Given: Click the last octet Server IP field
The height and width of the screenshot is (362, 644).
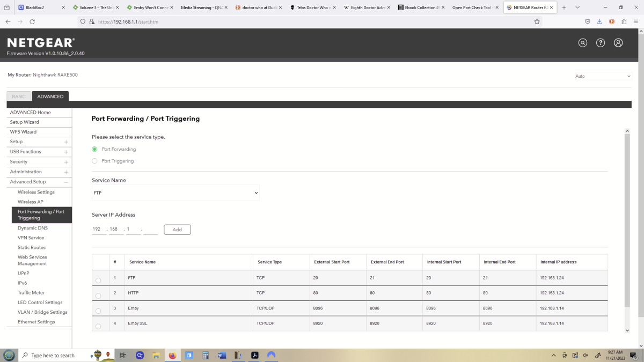Looking at the screenshot, I should click(x=151, y=230).
